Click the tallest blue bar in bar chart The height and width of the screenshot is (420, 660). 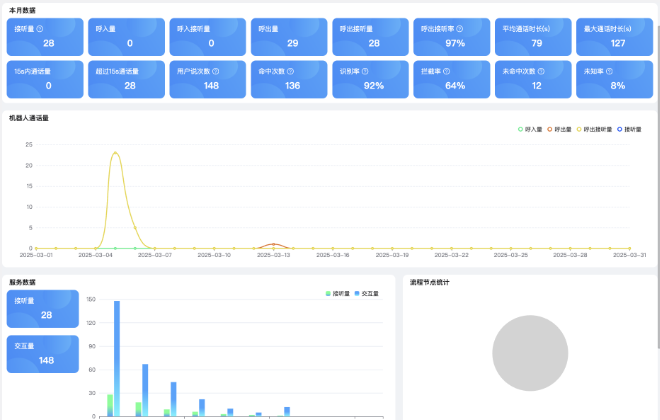(x=116, y=358)
